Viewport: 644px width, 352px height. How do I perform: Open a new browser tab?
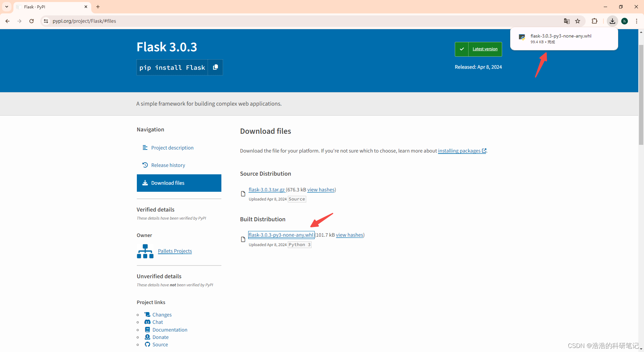(x=98, y=7)
